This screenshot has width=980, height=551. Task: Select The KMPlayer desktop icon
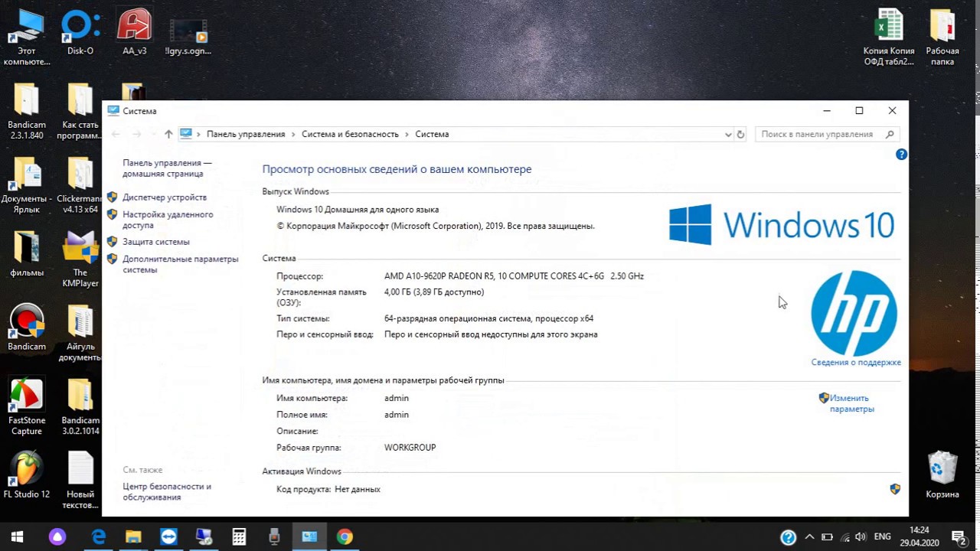click(x=80, y=259)
